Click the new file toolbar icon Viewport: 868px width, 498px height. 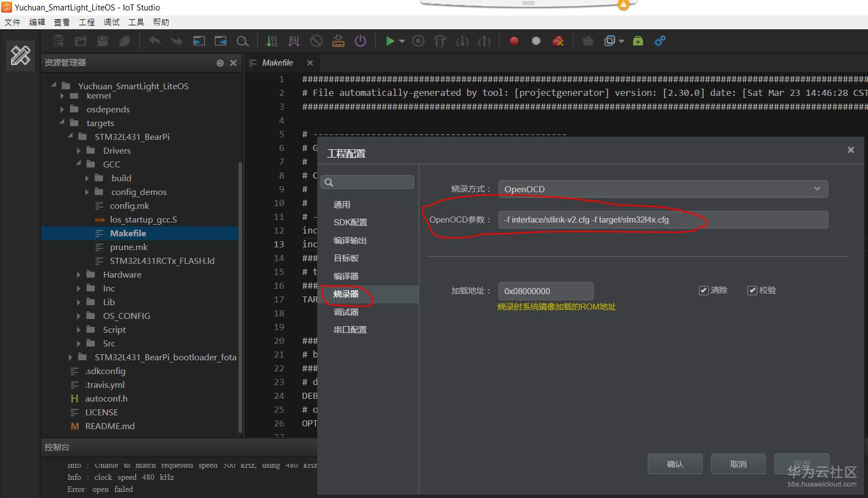pyautogui.click(x=59, y=41)
